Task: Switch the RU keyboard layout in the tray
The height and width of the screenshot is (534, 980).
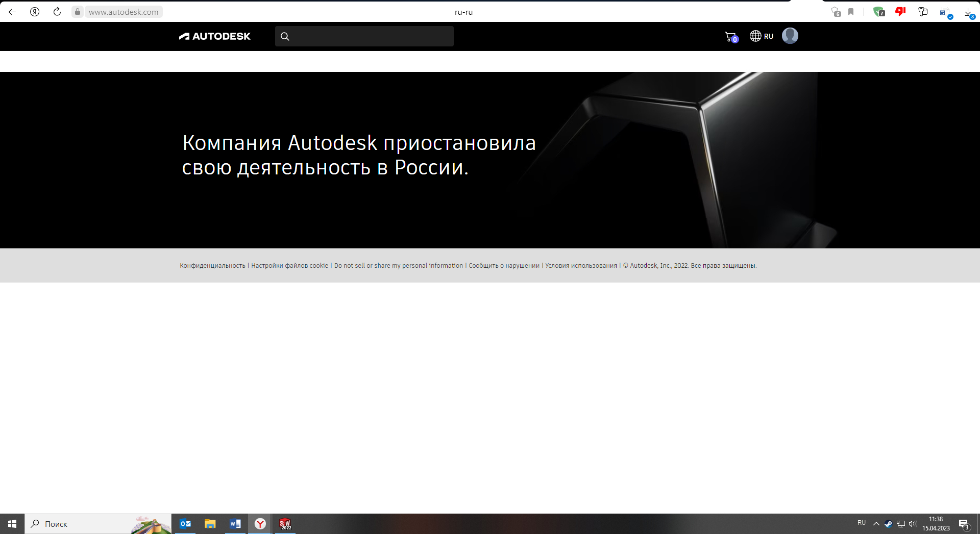Action: coord(862,523)
